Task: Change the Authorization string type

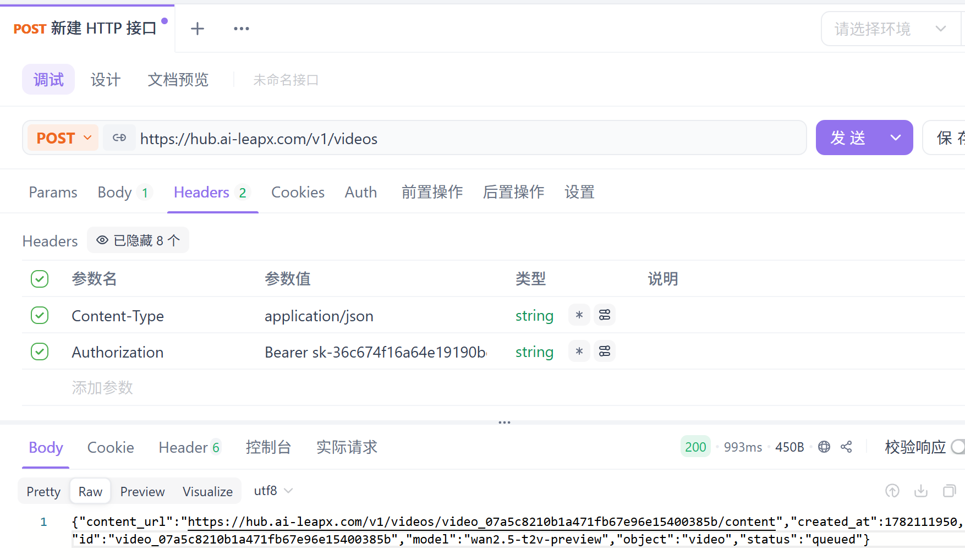Action: click(534, 352)
